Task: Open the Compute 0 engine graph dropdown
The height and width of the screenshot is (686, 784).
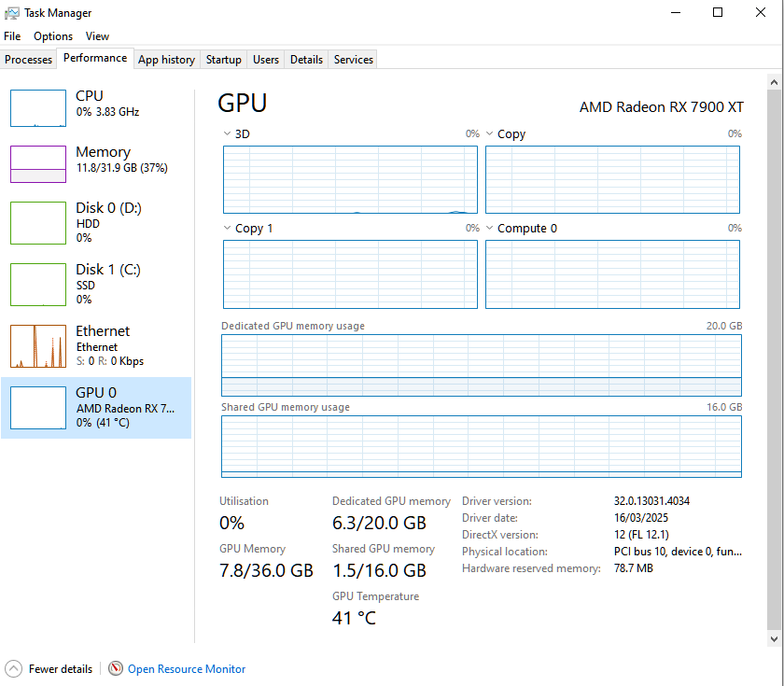Action: pyautogui.click(x=489, y=228)
